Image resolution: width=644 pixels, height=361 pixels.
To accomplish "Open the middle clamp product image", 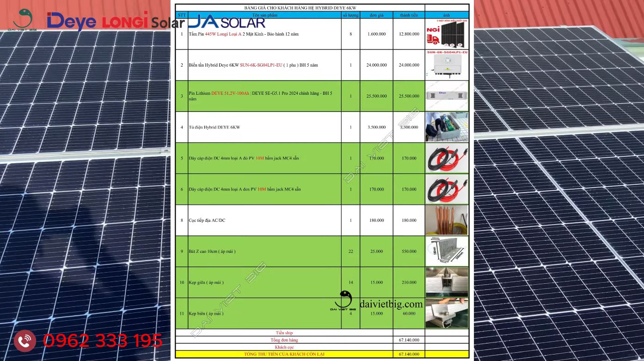I will [x=447, y=282].
